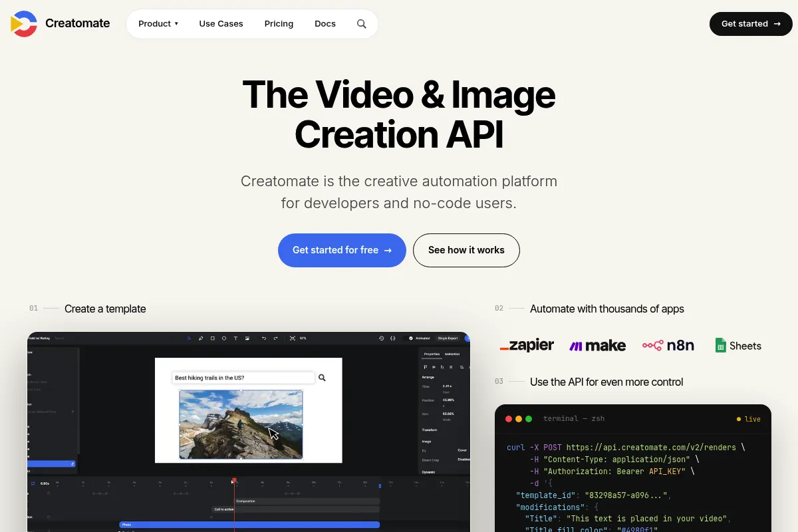Viewport: 798px width, 532px height.
Task: Expand the Transform section in Properties
Action: click(430, 430)
